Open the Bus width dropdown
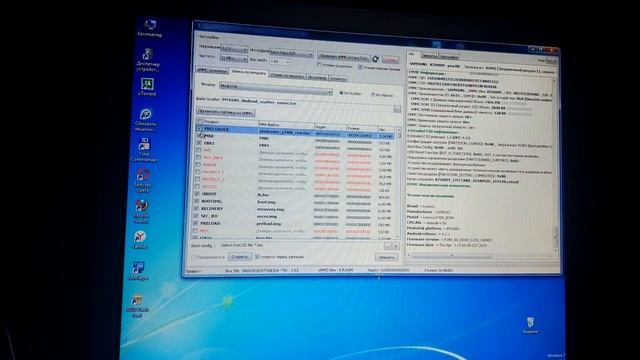Viewport: 640px width, 360px height. [x=280, y=61]
